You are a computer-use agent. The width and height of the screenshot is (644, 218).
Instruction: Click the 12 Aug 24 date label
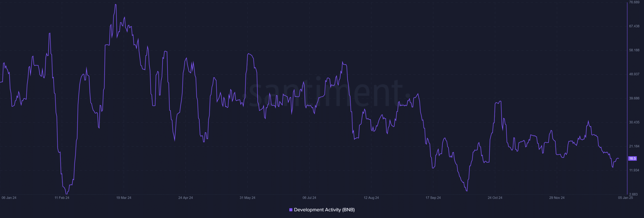371,198
